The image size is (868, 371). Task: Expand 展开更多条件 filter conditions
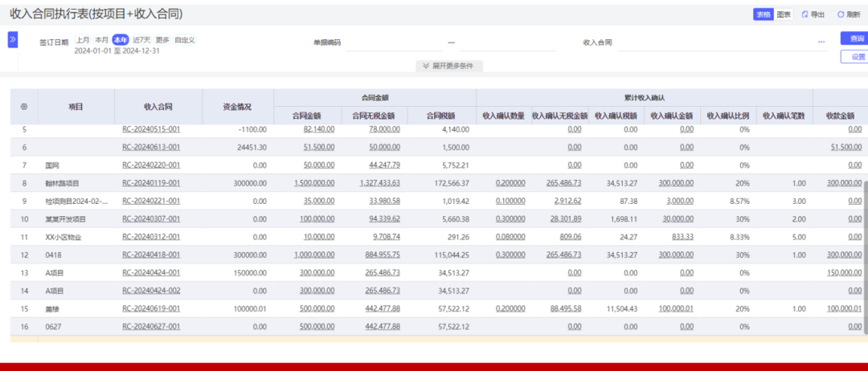[x=449, y=66]
